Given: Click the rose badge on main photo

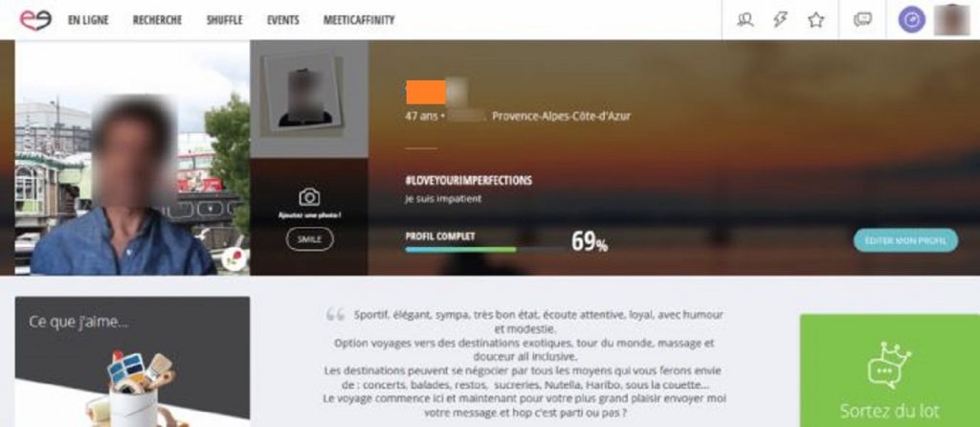Looking at the screenshot, I should pyautogui.click(x=235, y=258).
